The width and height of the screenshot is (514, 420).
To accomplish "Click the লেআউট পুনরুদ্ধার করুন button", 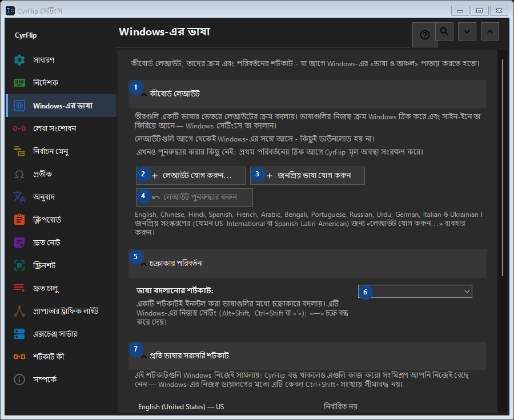I will pos(194,197).
